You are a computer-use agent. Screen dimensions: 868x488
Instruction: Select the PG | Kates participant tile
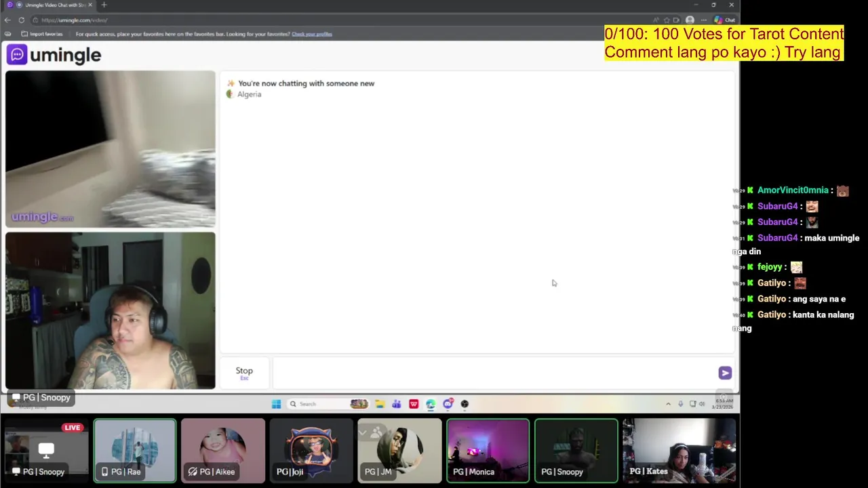tap(679, 450)
